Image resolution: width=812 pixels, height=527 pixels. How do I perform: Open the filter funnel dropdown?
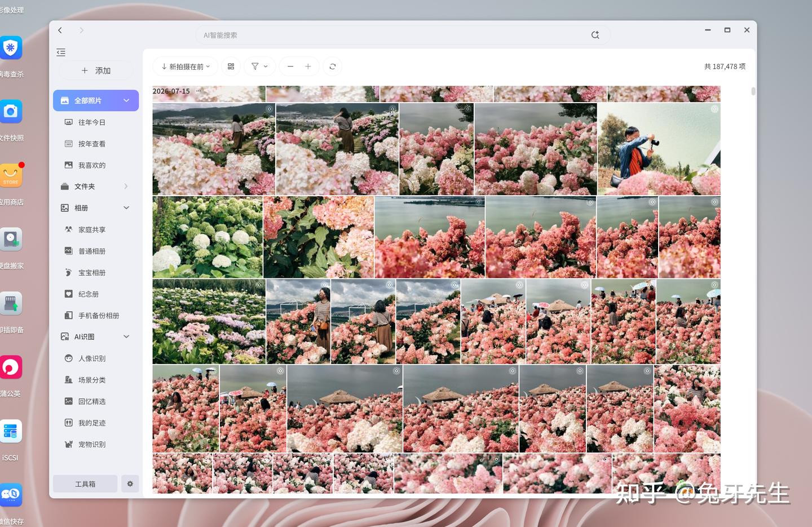259,67
